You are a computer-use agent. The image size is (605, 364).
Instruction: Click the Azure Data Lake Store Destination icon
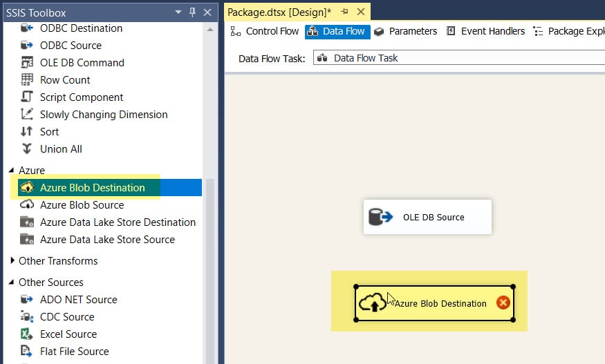tap(27, 222)
